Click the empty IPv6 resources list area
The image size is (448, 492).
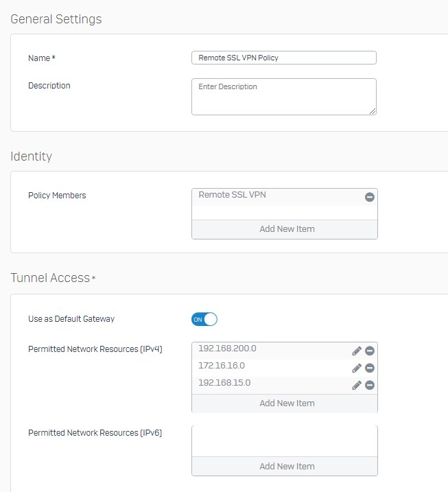[x=285, y=441]
